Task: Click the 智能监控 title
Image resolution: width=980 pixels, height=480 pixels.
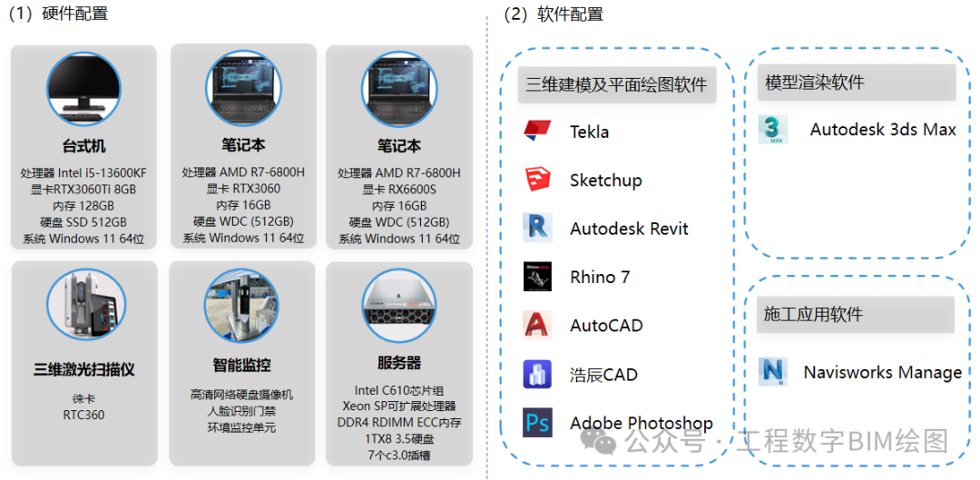Action: coord(241,365)
